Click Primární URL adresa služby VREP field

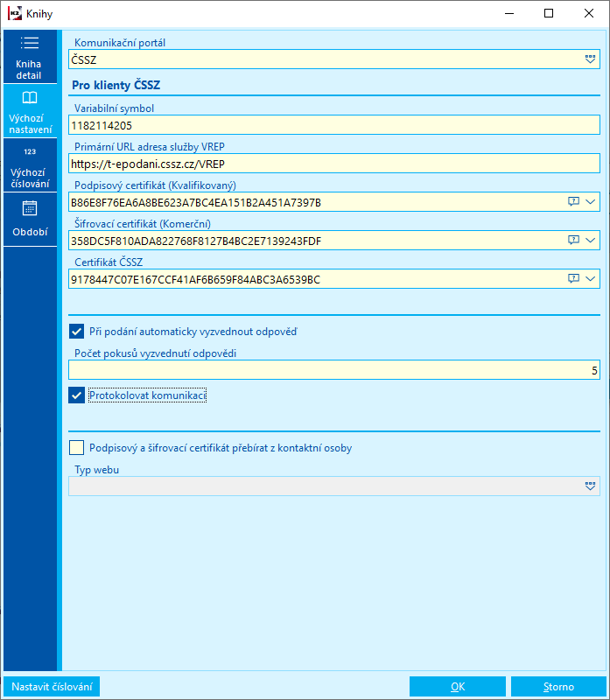click(x=333, y=164)
